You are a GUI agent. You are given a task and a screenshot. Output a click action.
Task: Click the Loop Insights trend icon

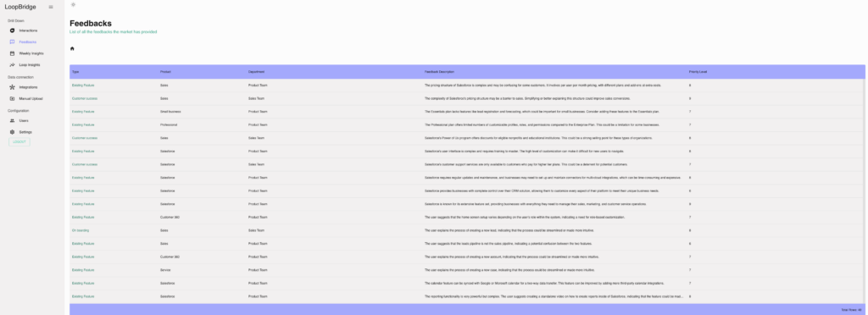tap(12, 64)
